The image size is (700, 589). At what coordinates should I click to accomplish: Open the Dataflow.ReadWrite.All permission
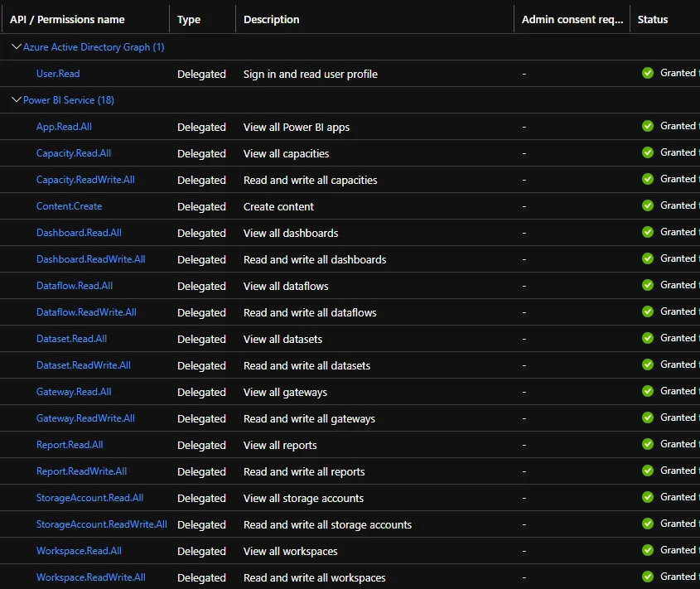pos(86,312)
